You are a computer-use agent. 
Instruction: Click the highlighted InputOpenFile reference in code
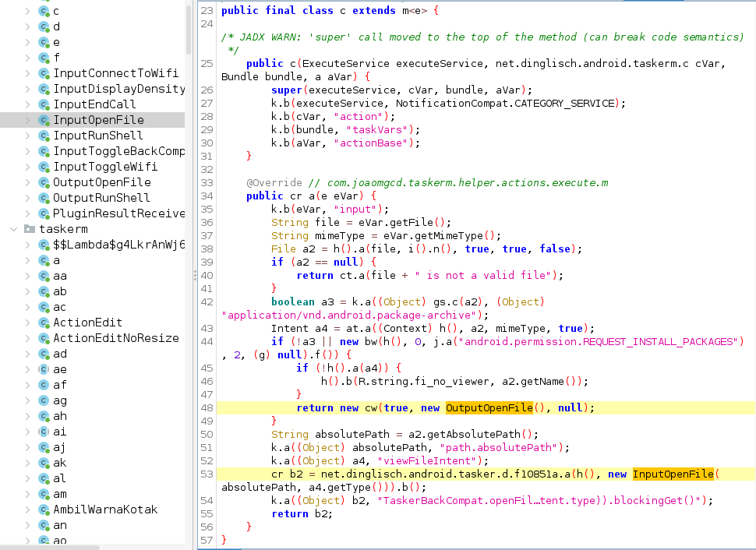(673, 474)
